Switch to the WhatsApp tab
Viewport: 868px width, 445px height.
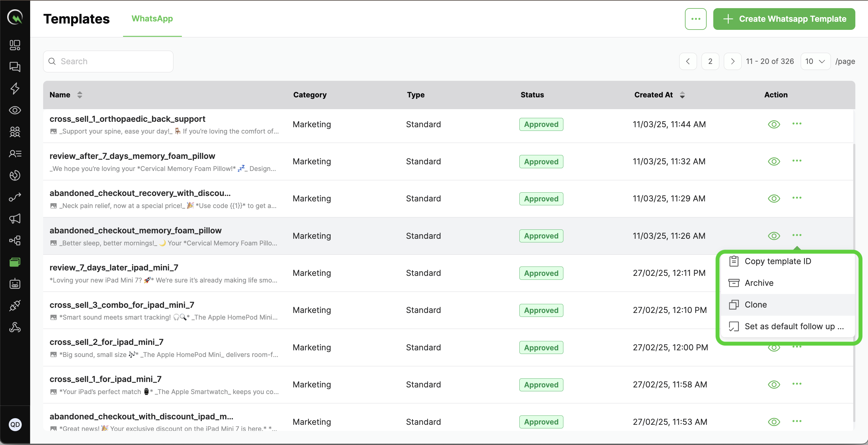coord(152,19)
